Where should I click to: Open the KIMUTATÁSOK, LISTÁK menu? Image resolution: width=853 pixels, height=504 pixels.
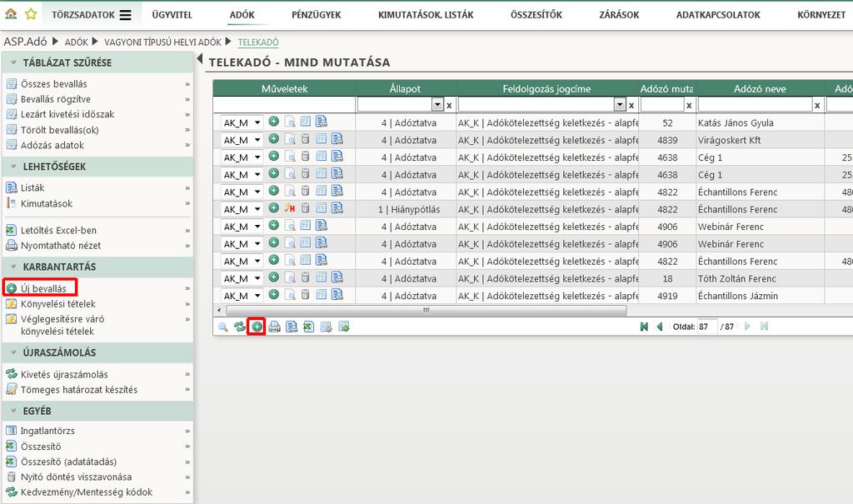[x=426, y=15]
